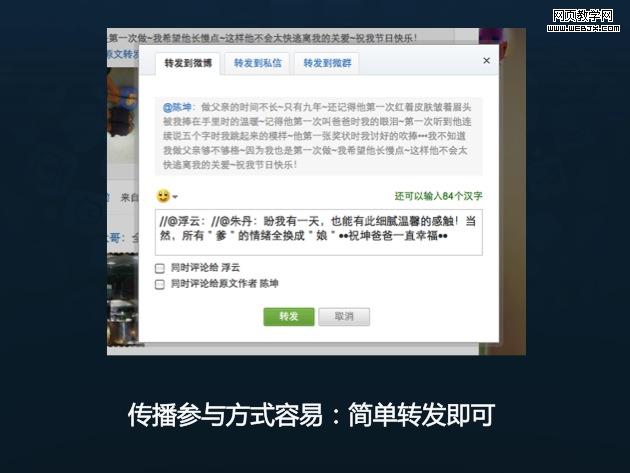The image size is (630, 473).
Task: Click the smiley emoticon icon
Action: tap(163, 196)
